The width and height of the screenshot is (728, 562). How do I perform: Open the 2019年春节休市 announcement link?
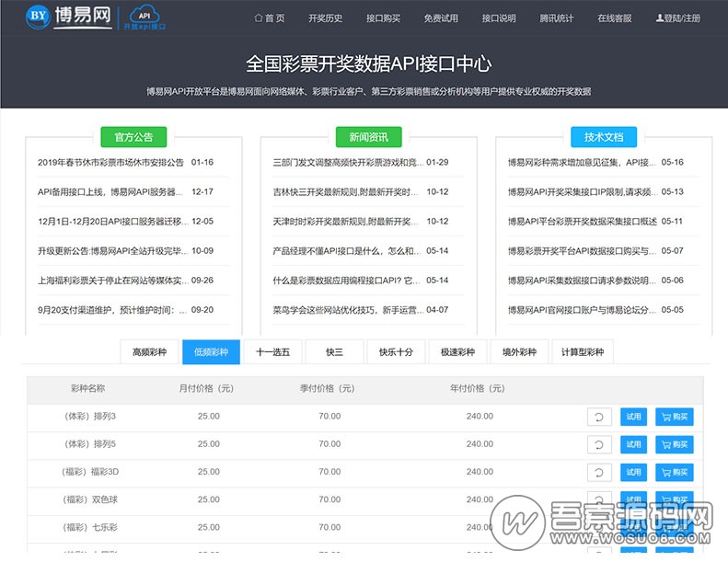coord(110,163)
